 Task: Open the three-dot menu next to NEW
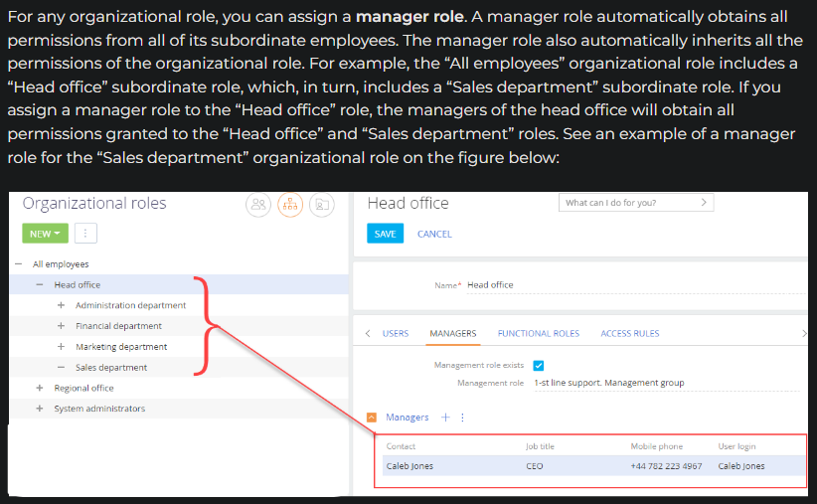(85, 234)
